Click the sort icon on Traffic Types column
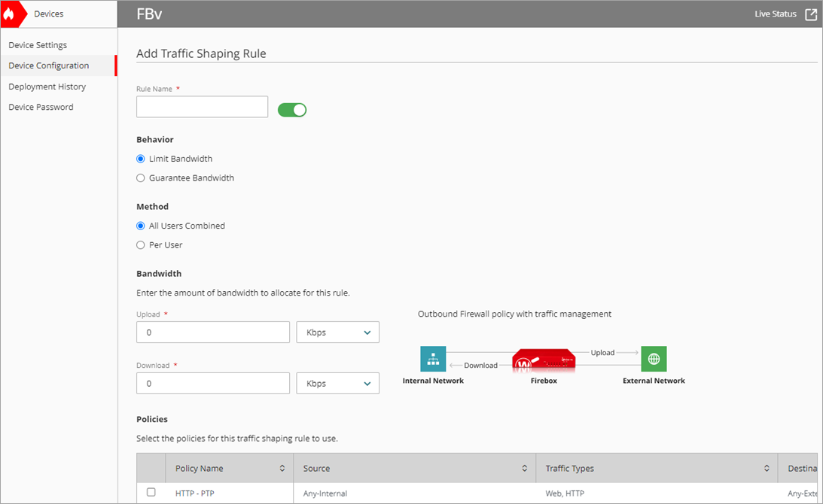823x504 pixels. (767, 468)
